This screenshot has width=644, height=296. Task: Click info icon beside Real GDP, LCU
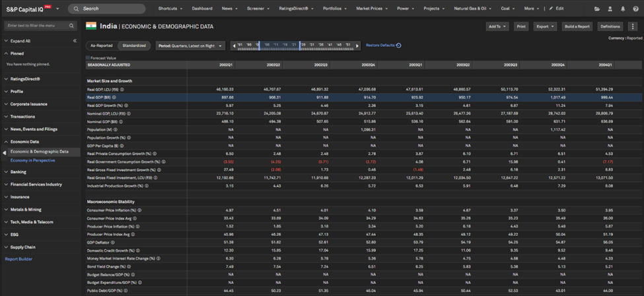click(x=122, y=89)
